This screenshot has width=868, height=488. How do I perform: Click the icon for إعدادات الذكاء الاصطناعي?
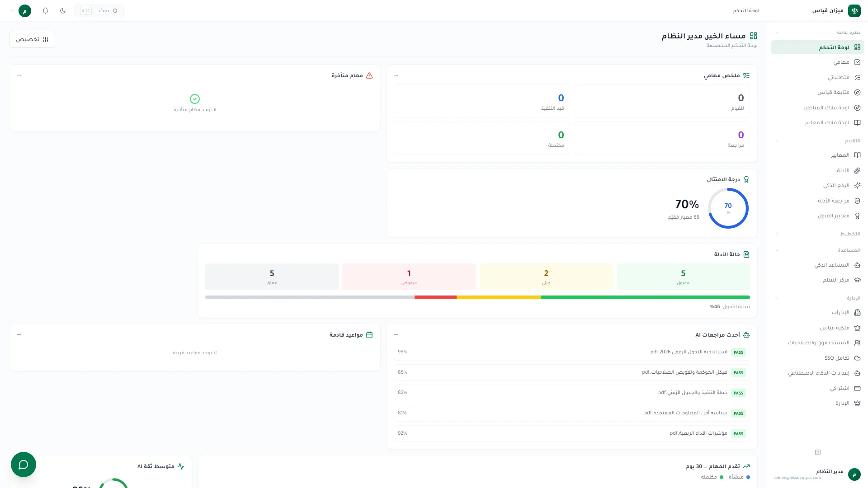pyautogui.click(x=857, y=373)
